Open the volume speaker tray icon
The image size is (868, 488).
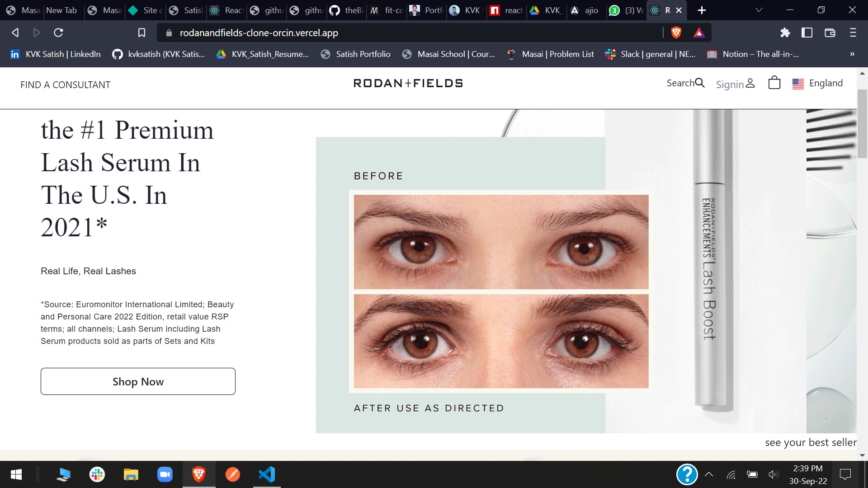click(x=774, y=474)
